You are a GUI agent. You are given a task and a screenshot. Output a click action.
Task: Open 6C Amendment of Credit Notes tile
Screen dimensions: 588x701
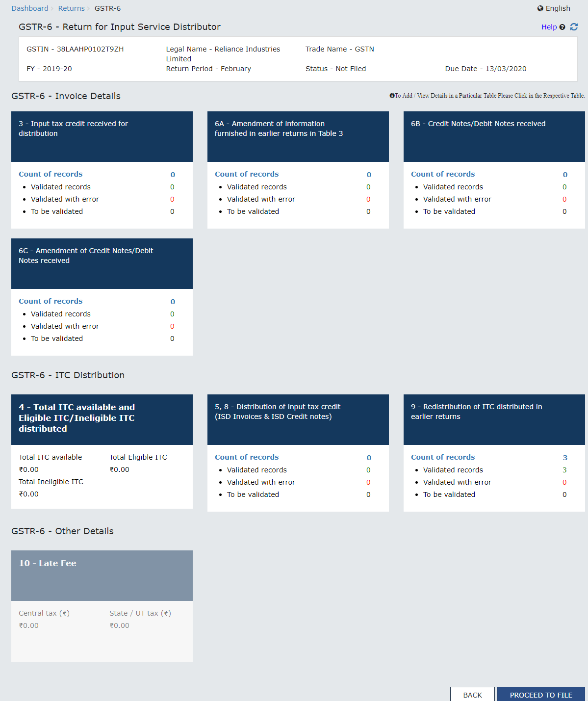point(102,263)
